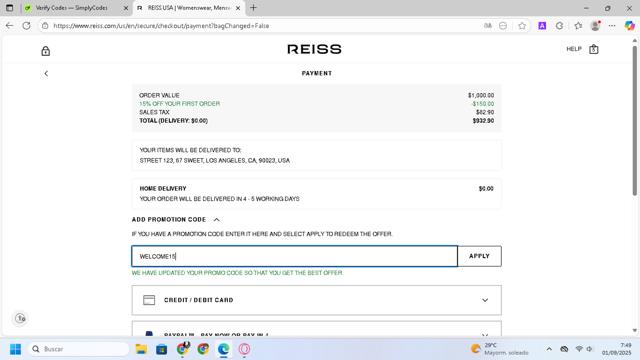Click the 15% OFF YOUR FIRST ORDER text

(x=180, y=104)
